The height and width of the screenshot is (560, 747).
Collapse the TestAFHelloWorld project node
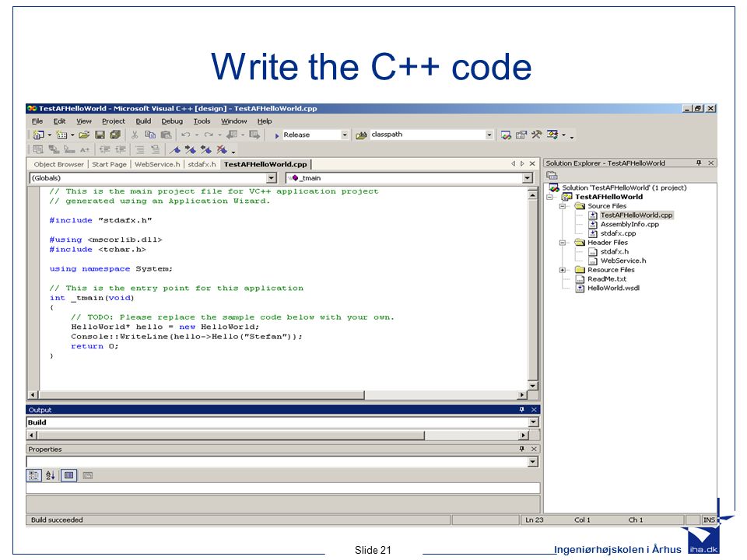coord(549,197)
